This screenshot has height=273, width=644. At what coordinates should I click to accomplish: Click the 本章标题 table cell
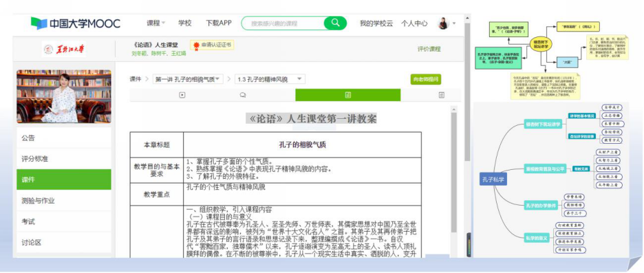pos(156,145)
